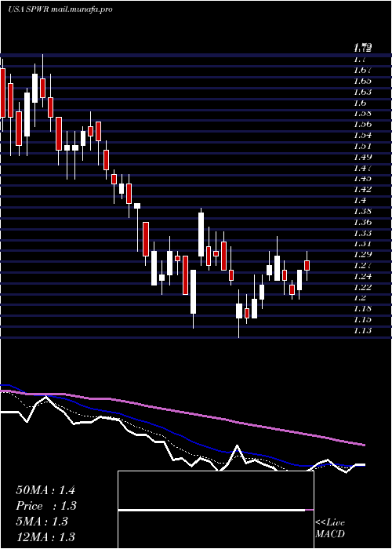Click the 50MA : 1.4 reading
This screenshot has height=549, width=392.
point(45,490)
